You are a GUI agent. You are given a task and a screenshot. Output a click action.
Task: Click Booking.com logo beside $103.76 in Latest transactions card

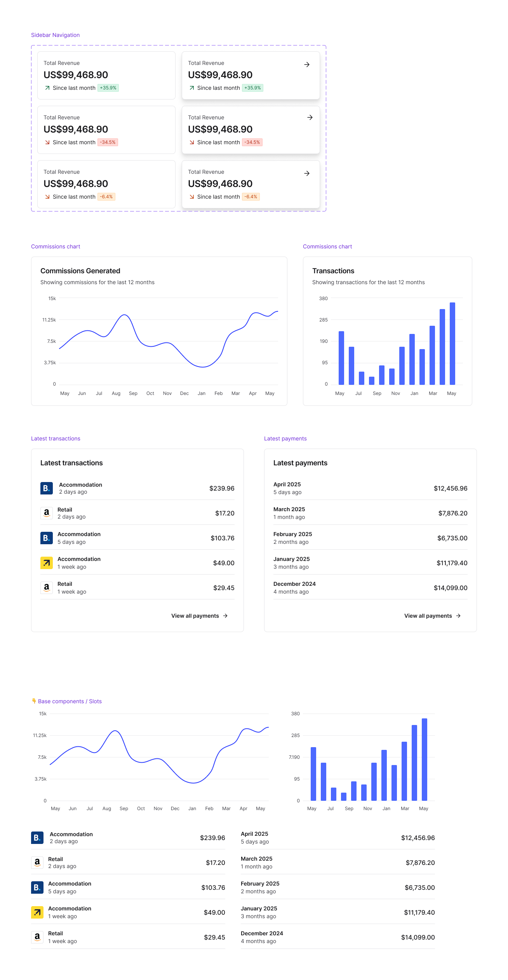click(x=47, y=538)
